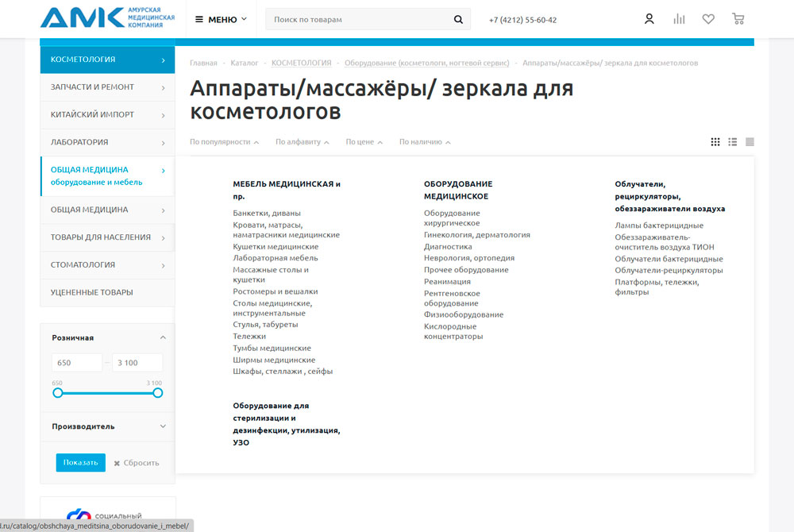Expand the КОСМЕТОЛОГИЯ sidebar category
Viewport: 794px width, 532px height.
click(x=107, y=60)
